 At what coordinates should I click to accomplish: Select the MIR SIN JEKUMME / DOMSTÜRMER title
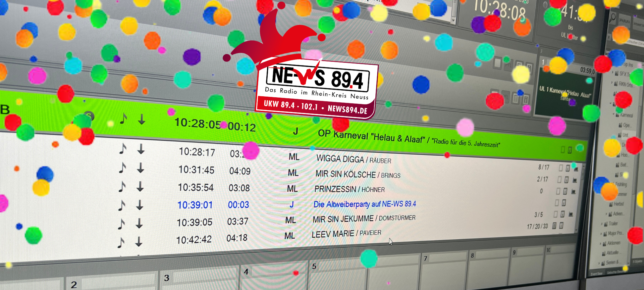(364, 219)
